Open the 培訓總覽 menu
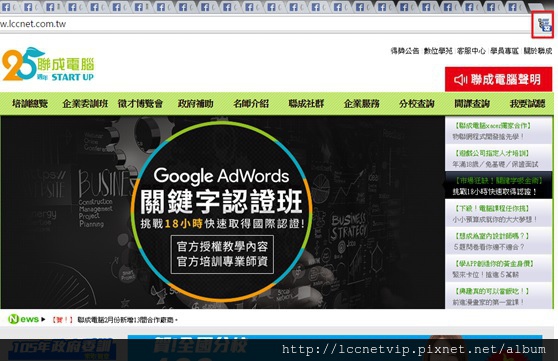558x361 pixels. (x=30, y=104)
